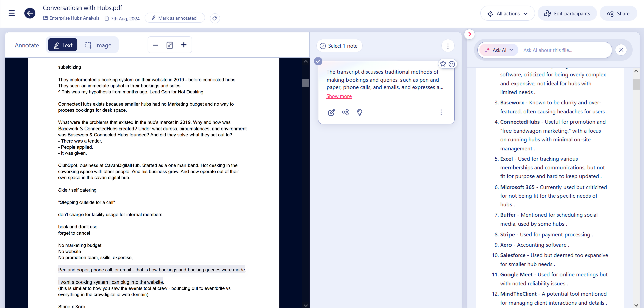Screen dimensions: 644x308
Task: Fit document to page icon
Action: 170,45
